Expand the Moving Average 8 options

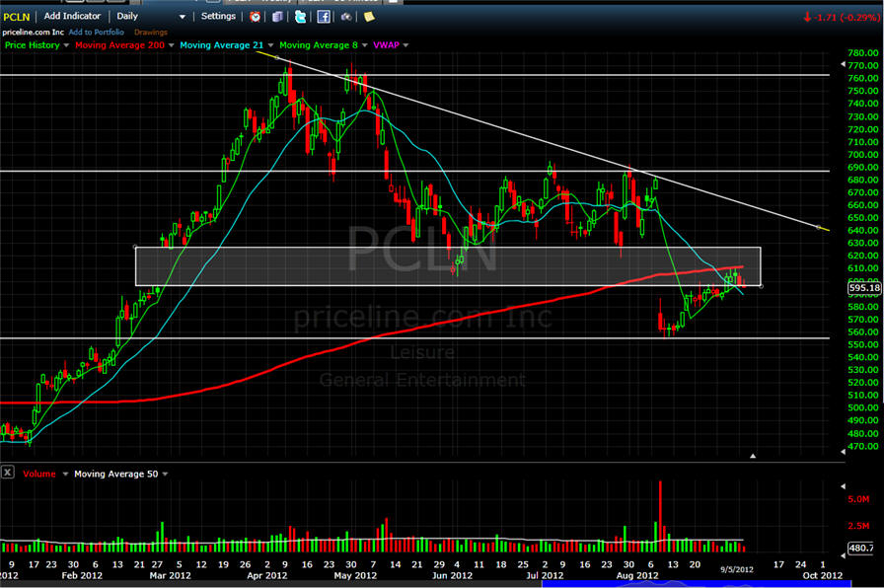click(x=365, y=45)
